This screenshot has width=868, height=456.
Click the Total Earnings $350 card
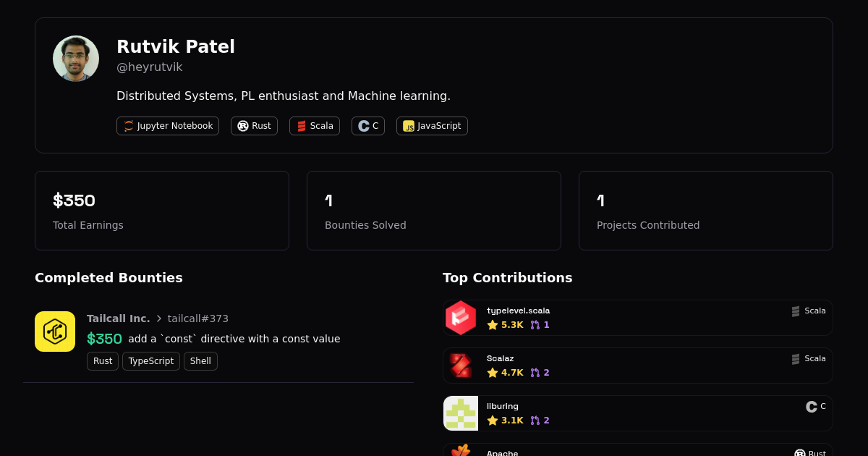(162, 211)
